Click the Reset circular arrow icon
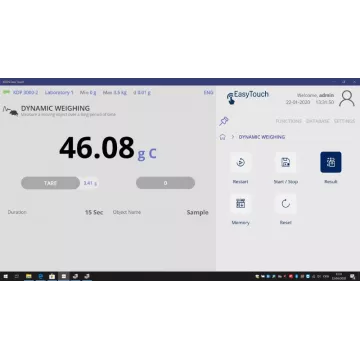 [x=285, y=204]
